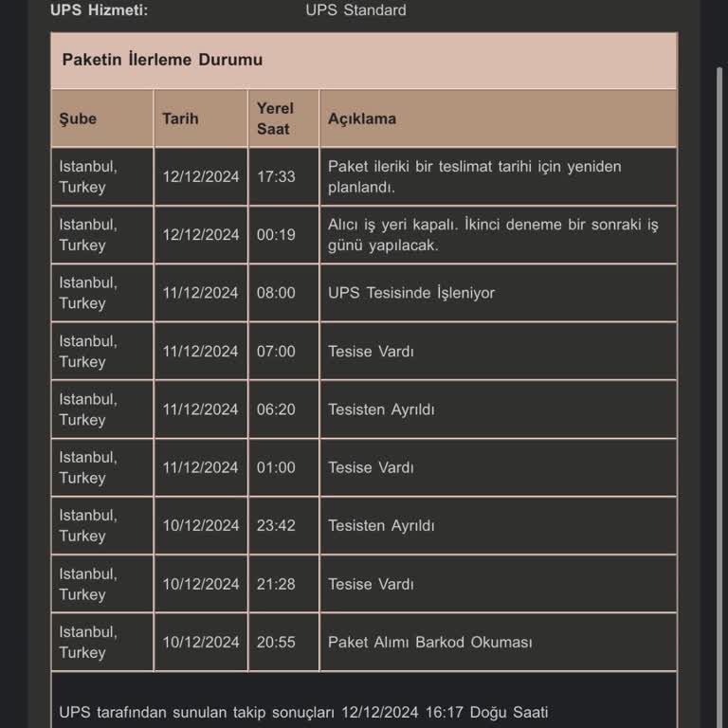728x728 pixels.
Task: Select the 07:00 time cell
Action: click(x=276, y=351)
